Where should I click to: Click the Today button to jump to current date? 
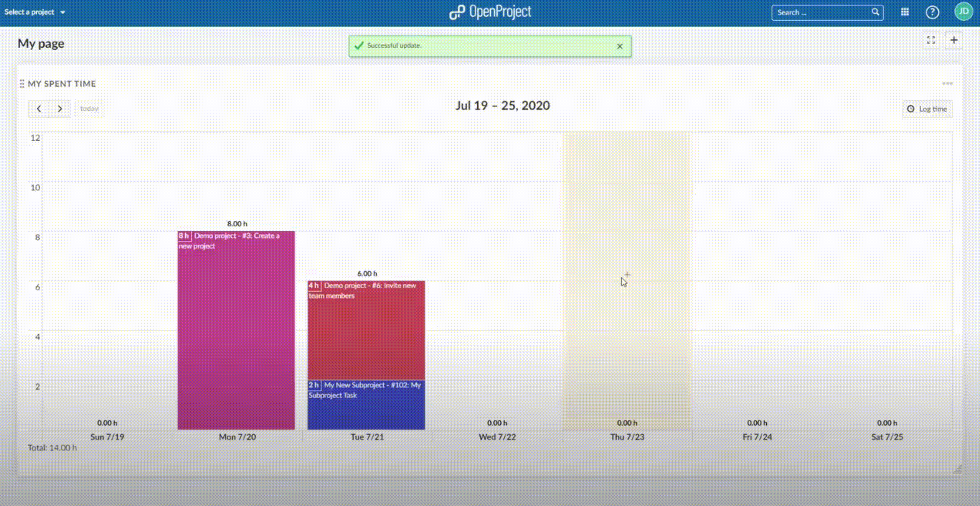point(89,108)
